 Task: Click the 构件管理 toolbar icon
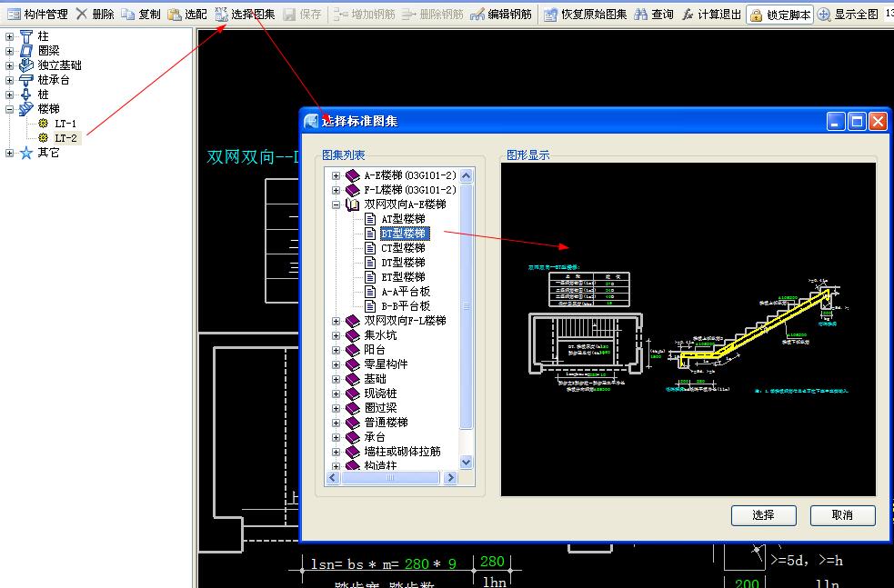point(15,14)
